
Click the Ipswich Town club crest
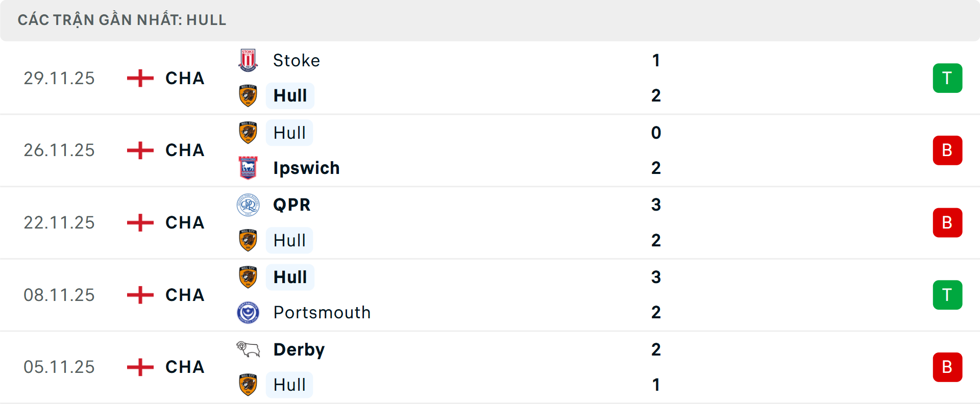point(248,168)
